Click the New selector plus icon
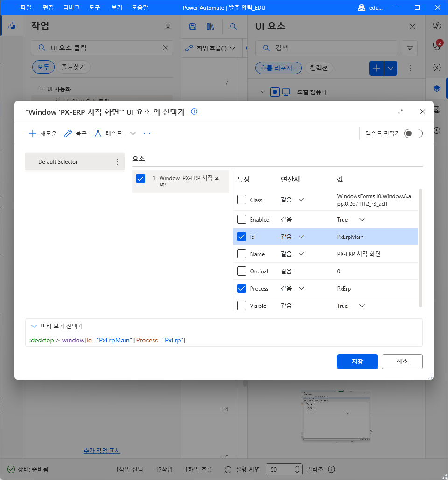The height and width of the screenshot is (480, 448). click(x=32, y=133)
